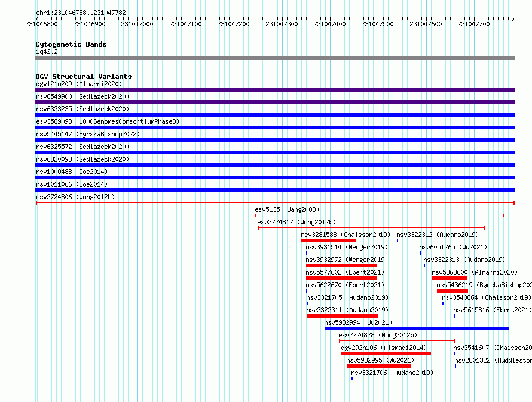Select the red nsv3322311 variant bar
Image resolution: width=532 pixels, height=402 pixels.
click(x=342, y=316)
